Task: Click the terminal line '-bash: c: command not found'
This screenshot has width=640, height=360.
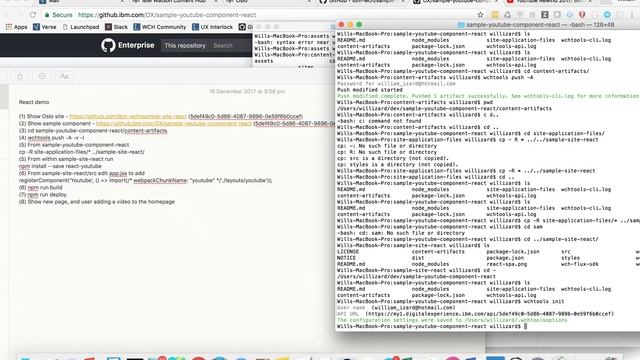Action: [x=379, y=121]
